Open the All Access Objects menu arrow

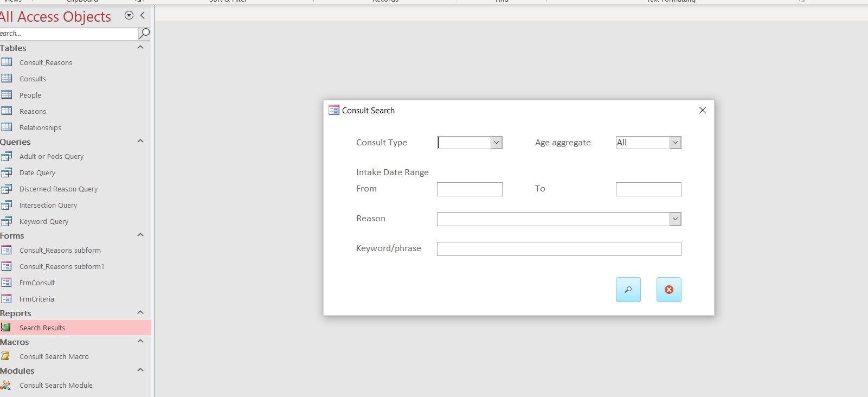129,15
